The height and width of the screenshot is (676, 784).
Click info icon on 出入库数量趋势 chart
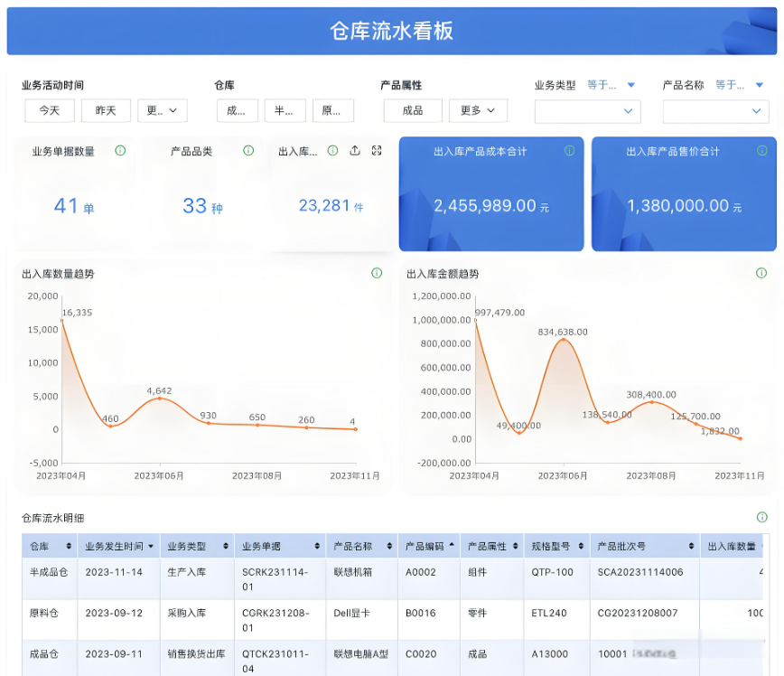pyautogui.click(x=377, y=273)
